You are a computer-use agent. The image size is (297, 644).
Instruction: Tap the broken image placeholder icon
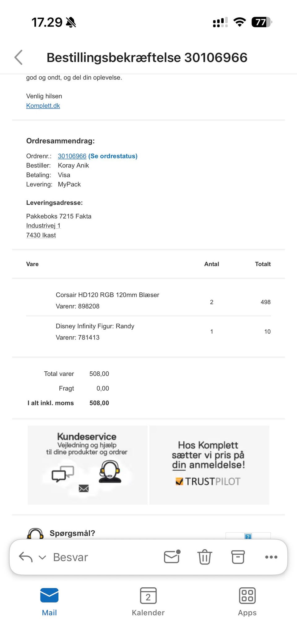coord(248,536)
